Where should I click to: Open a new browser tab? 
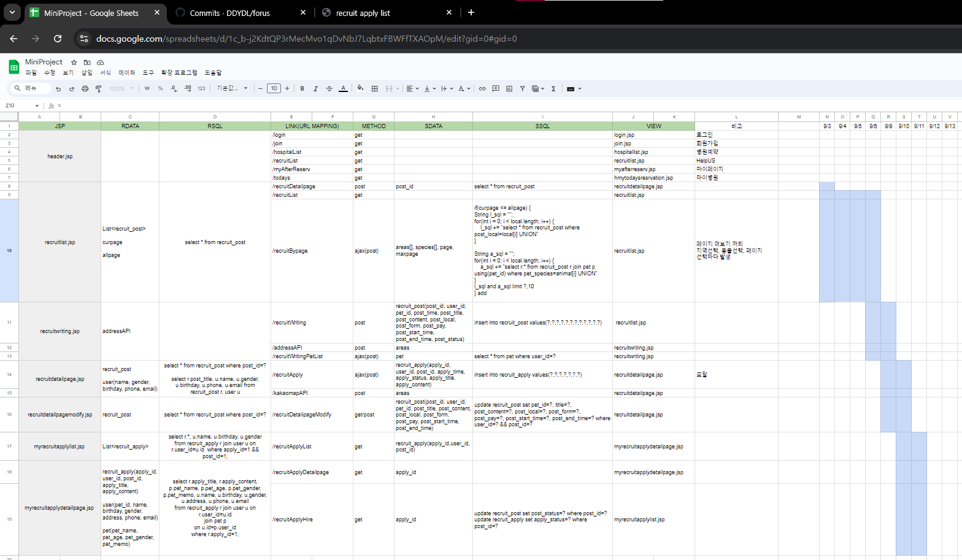(471, 12)
